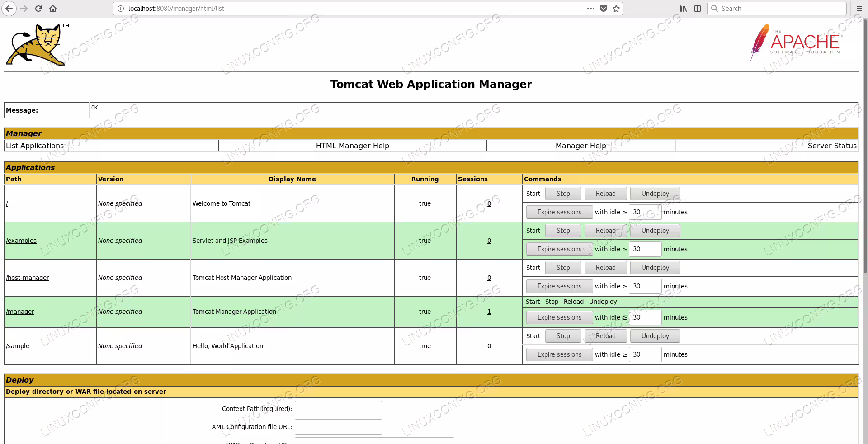Show site information icon in address bar
Viewport: 868px width, 444px height.
point(121,9)
